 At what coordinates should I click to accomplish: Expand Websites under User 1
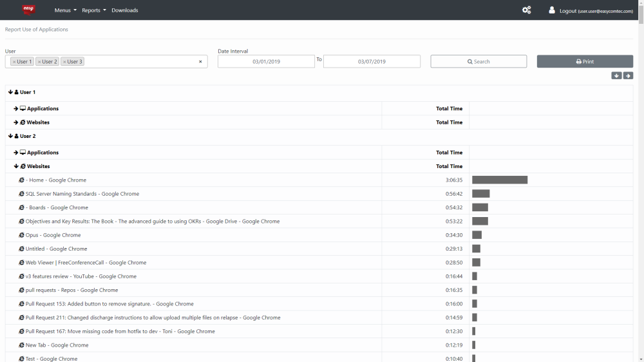tap(16, 122)
